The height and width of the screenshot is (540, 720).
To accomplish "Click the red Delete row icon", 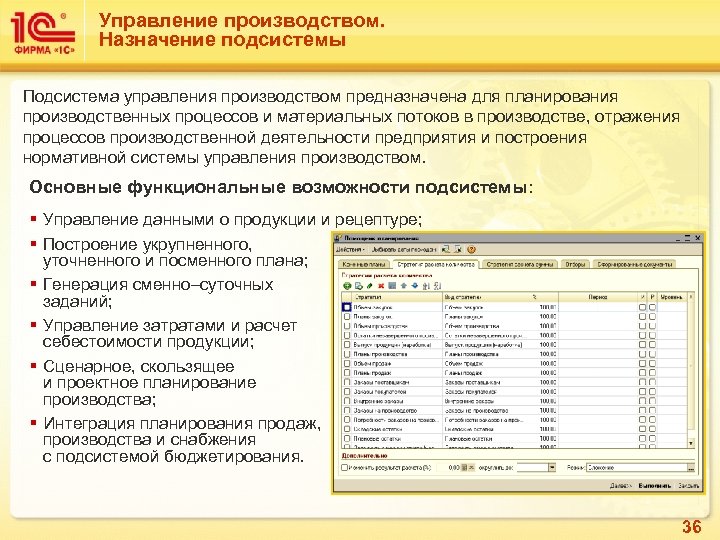I will (381, 286).
